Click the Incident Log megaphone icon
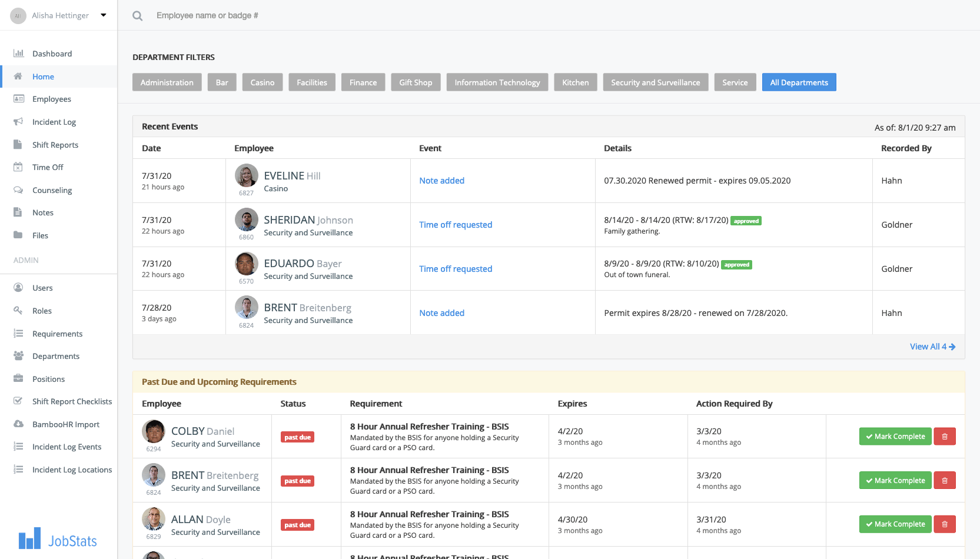980x559 pixels. 18,122
